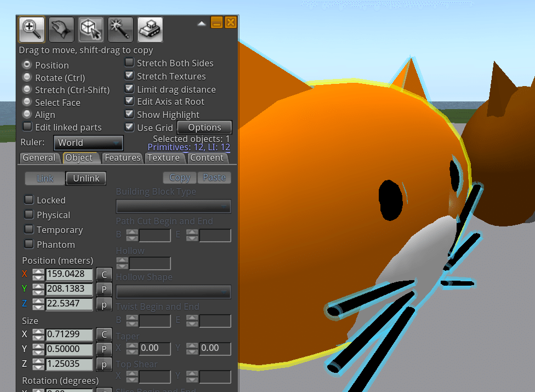
Task: Click Size Z field 1.25035
Action: pyautogui.click(x=69, y=365)
